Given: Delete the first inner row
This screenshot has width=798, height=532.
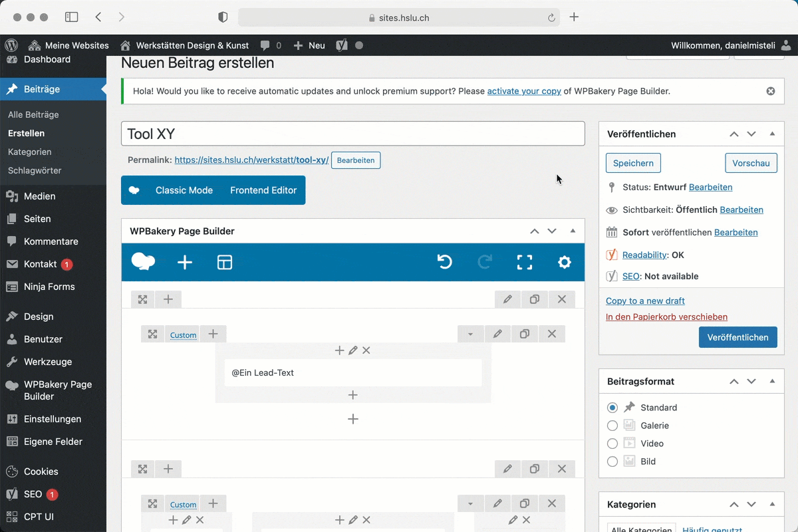Looking at the screenshot, I should (552, 334).
